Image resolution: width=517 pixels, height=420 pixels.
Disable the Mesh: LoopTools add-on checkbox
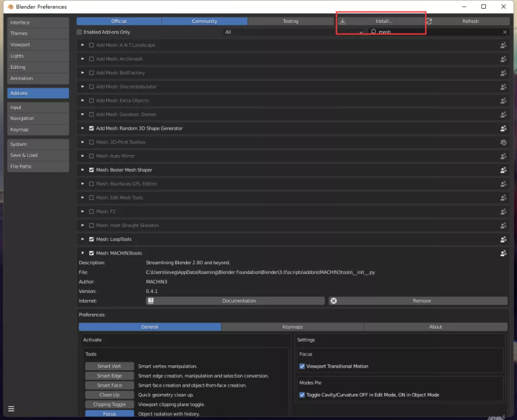click(x=91, y=240)
